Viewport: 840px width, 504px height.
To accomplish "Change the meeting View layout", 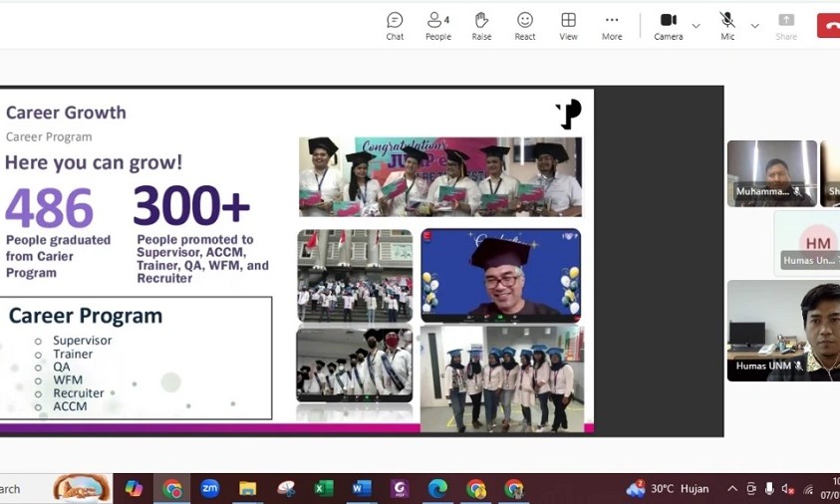I will pyautogui.click(x=568, y=26).
